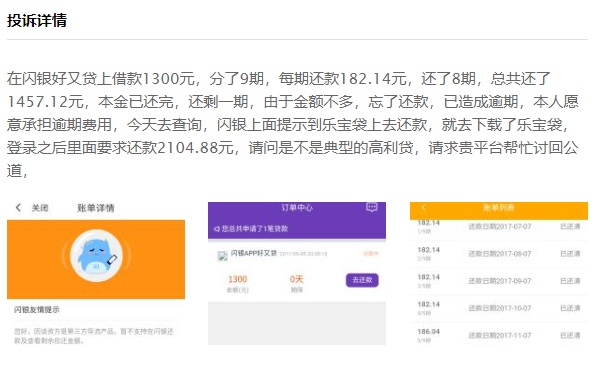Select the 还款日期2017-11-07 row
This screenshot has width=612, height=380.
tap(499, 335)
